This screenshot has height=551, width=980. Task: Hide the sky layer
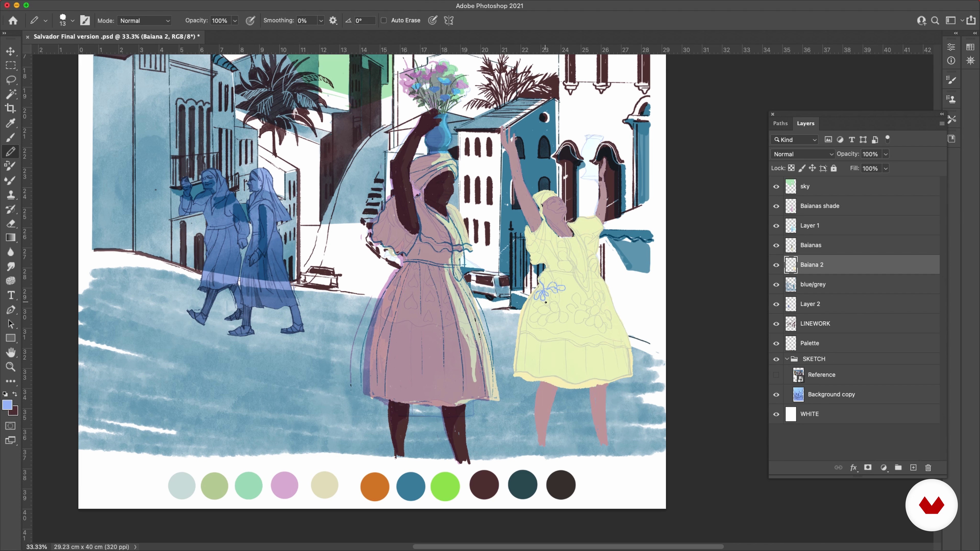tap(776, 187)
